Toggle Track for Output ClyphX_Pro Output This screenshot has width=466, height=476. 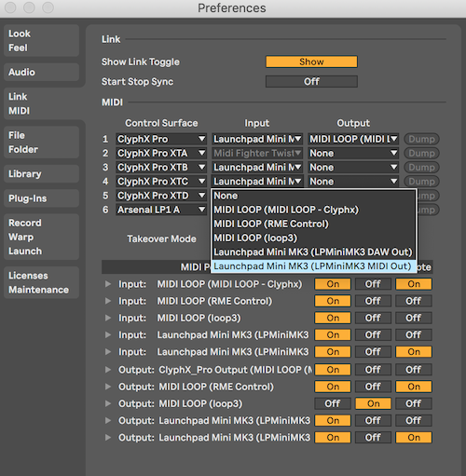click(333, 370)
